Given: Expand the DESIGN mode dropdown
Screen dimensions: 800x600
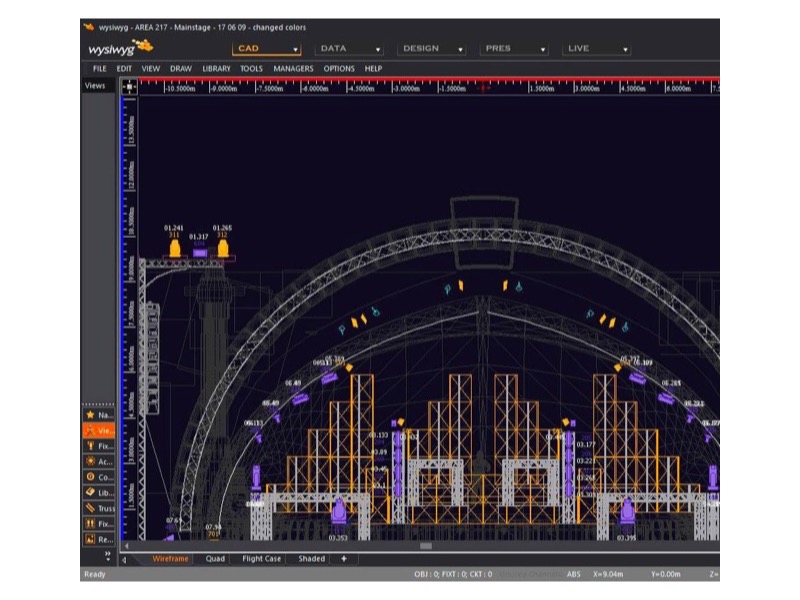Looking at the screenshot, I should click(432, 48).
